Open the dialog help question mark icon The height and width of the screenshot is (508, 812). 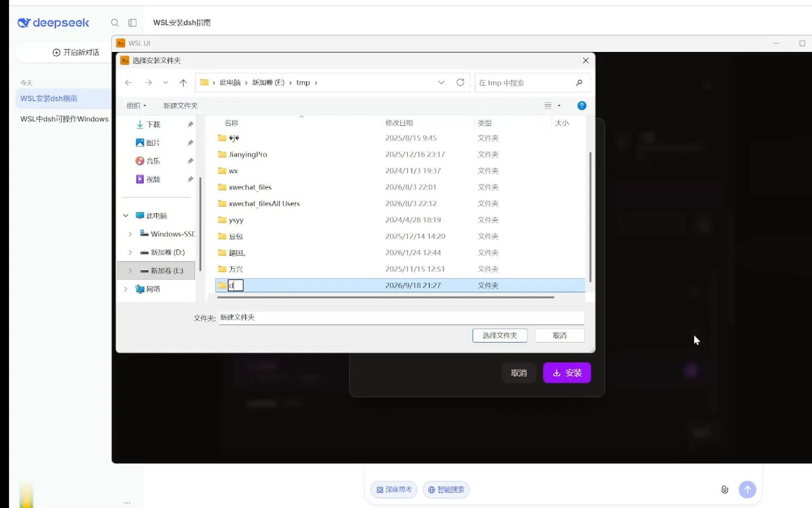[582, 106]
